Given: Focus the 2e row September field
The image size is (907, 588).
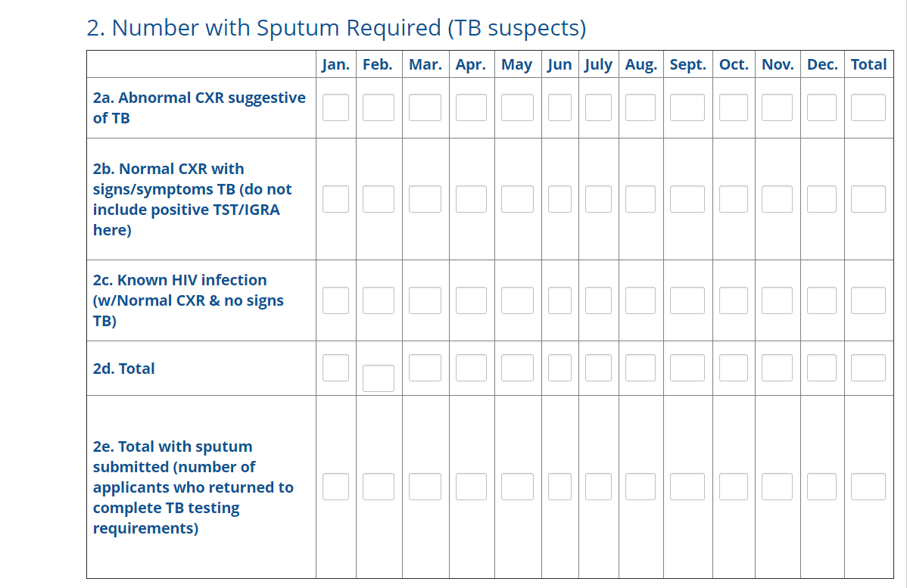Looking at the screenshot, I should [x=687, y=487].
